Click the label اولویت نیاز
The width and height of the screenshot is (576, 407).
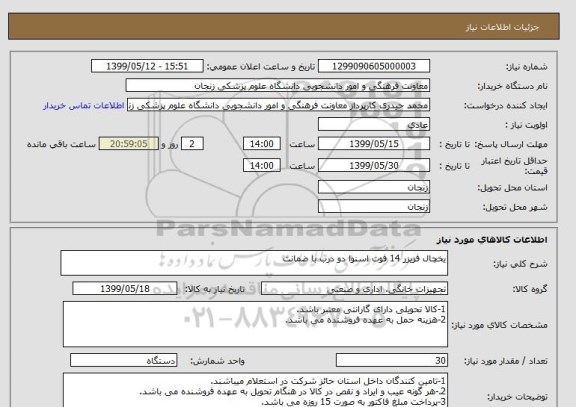point(526,125)
